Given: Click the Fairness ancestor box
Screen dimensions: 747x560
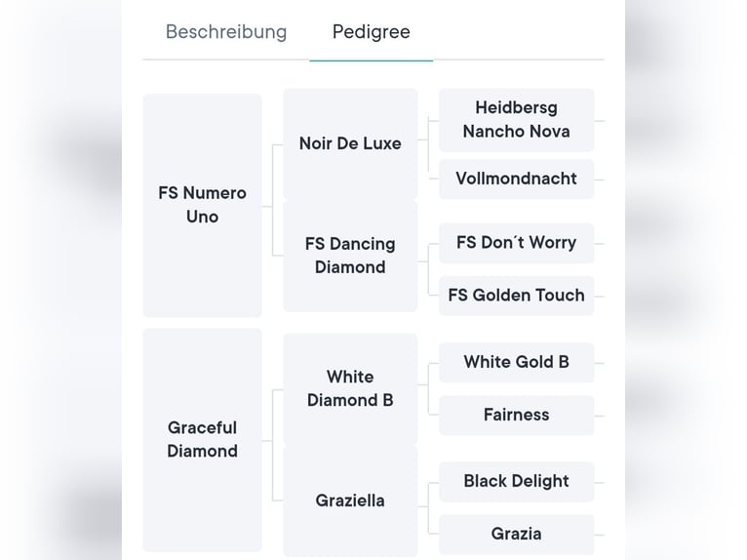Looking at the screenshot, I should 516,415.
